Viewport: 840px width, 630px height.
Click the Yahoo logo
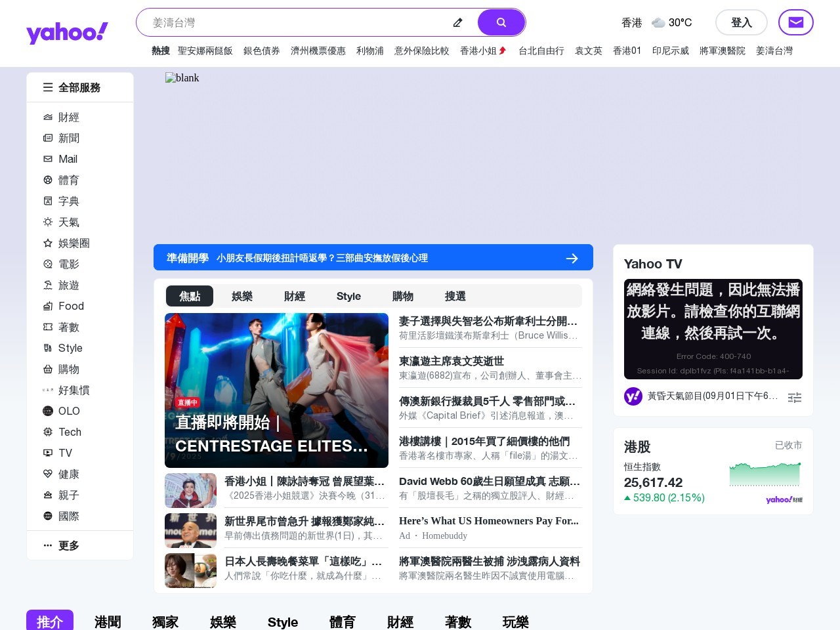[x=67, y=32]
